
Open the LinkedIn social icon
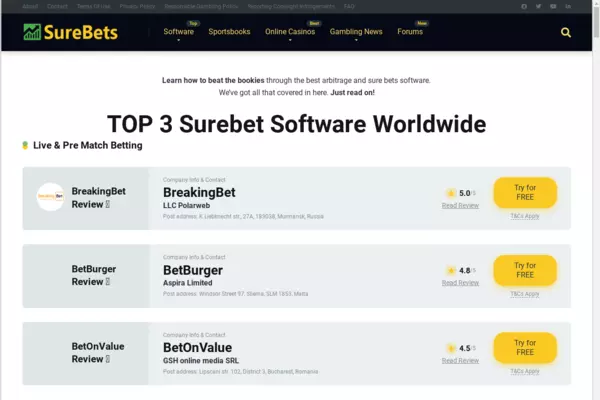pos(567,6)
